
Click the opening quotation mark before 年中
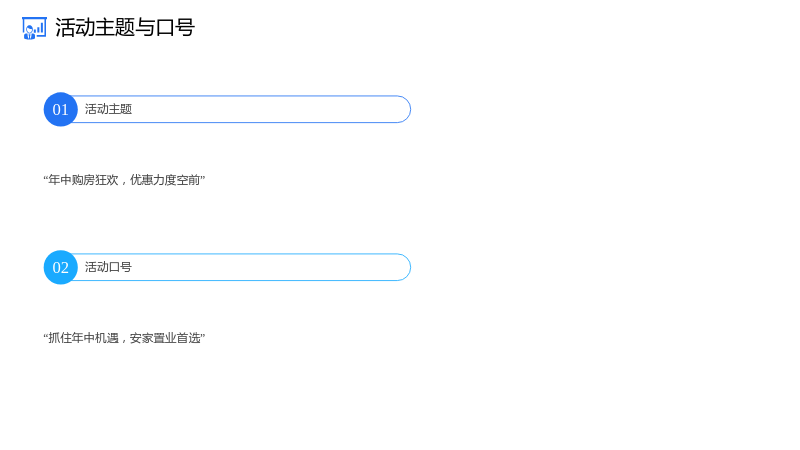point(45,177)
